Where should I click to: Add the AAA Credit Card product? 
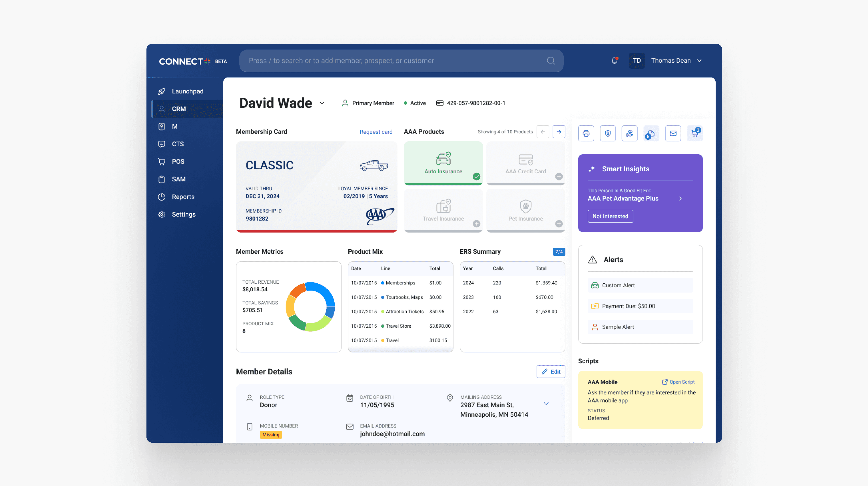tap(559, 176)
